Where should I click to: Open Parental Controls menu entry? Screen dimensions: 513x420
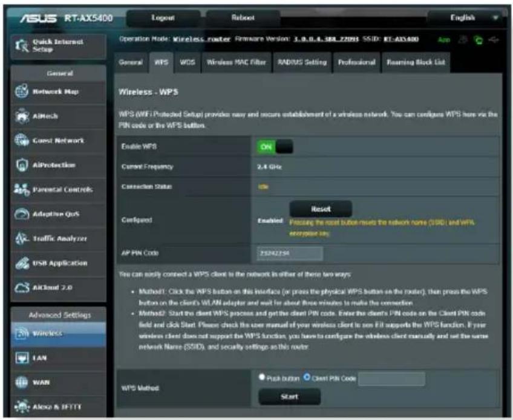pyautogui.click(x=58, y=190)
